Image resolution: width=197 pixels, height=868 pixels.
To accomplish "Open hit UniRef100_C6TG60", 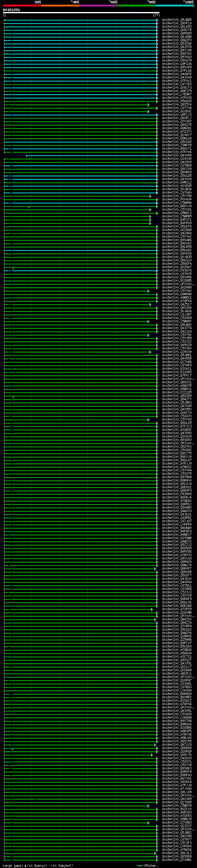I will (177, 193).
